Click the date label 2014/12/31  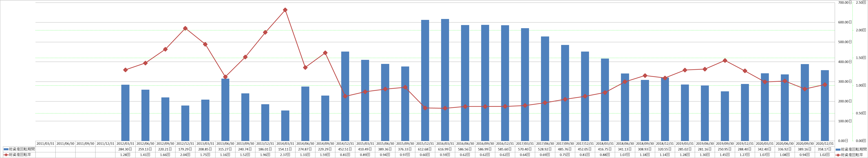(x=345, y=144)
